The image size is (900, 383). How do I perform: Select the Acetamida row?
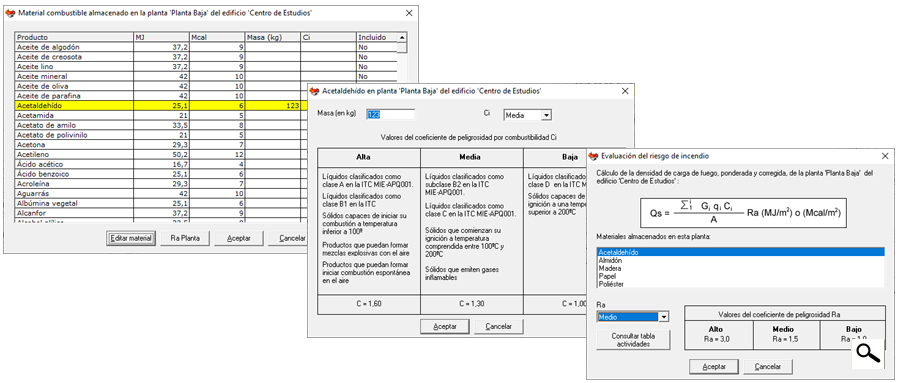coord(161,115)
